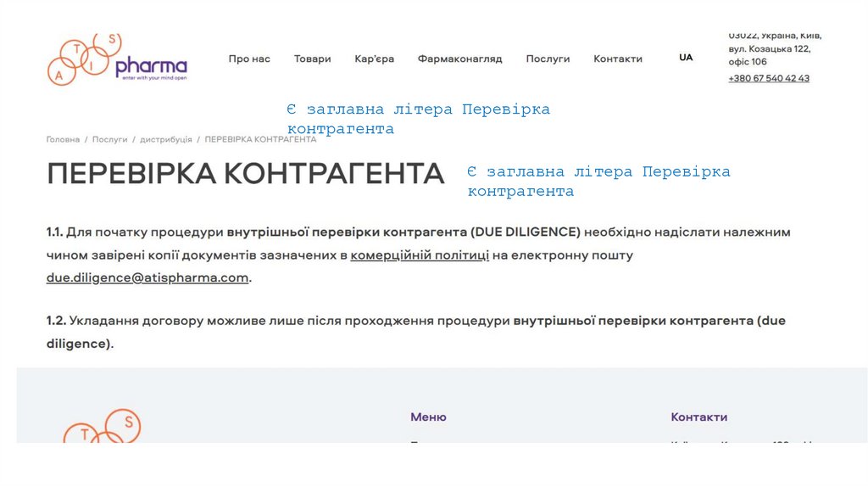Image resolution: width=868 pixels, height=487 pixels.
Task: Click Послуги breadcrumb link
Action: (109, 140)
